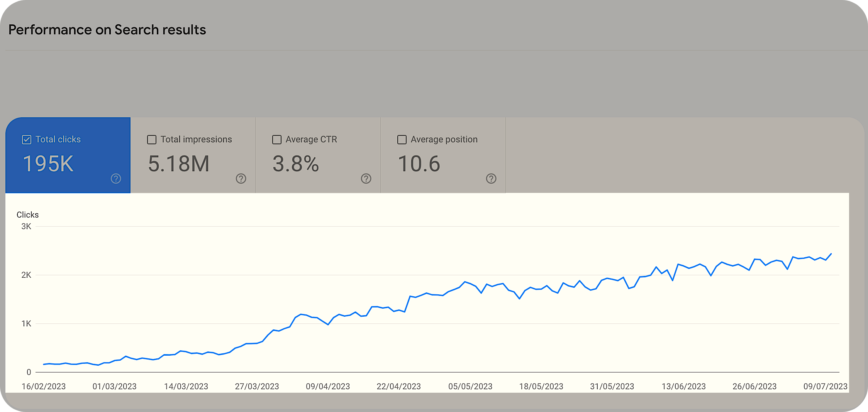This screenshot has height=412, width=868.
Task: Enable the Average CTR checkbox
Action: 277,140
